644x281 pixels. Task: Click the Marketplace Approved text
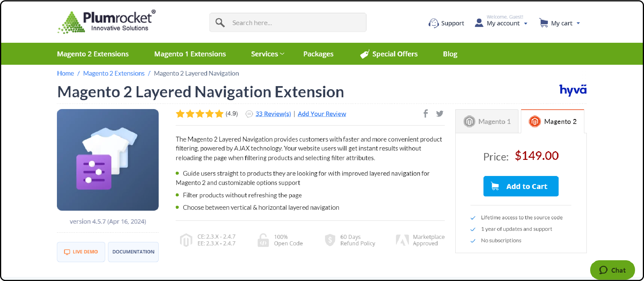pyautogui.click(x=429, y=240)
